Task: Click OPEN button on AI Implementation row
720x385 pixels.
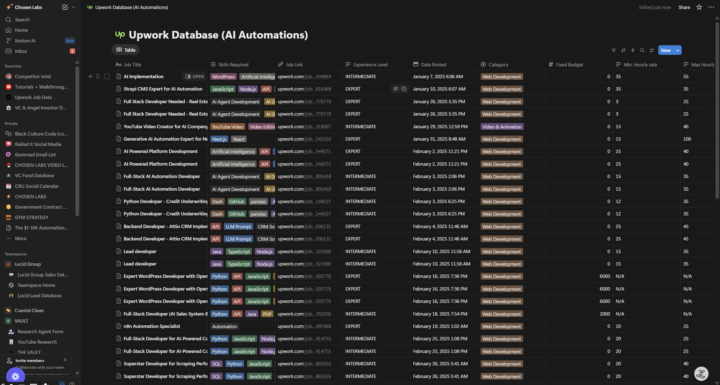Action: pyautogui.click(x=194, y=77)
